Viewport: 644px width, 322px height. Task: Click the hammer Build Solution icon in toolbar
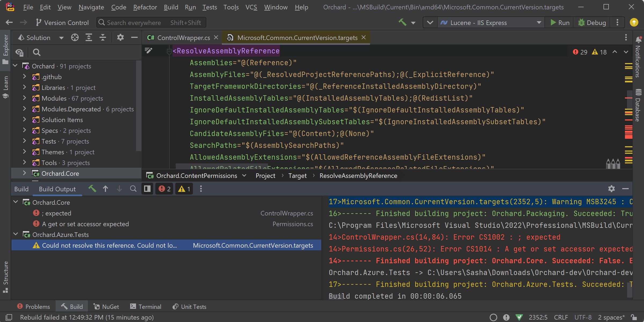(x=402, y=23)
